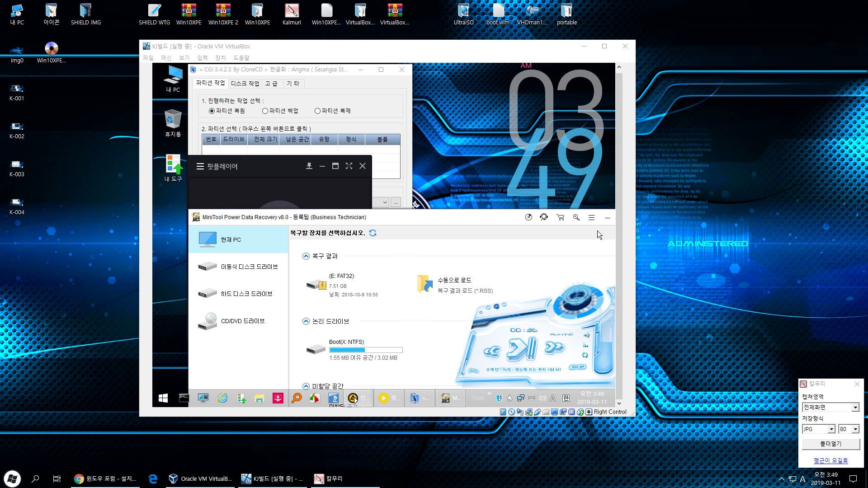Toggle 팟플레이어 fullscreen mode
868x488 pixels.
pyautogui.click(x=349, y=166)
